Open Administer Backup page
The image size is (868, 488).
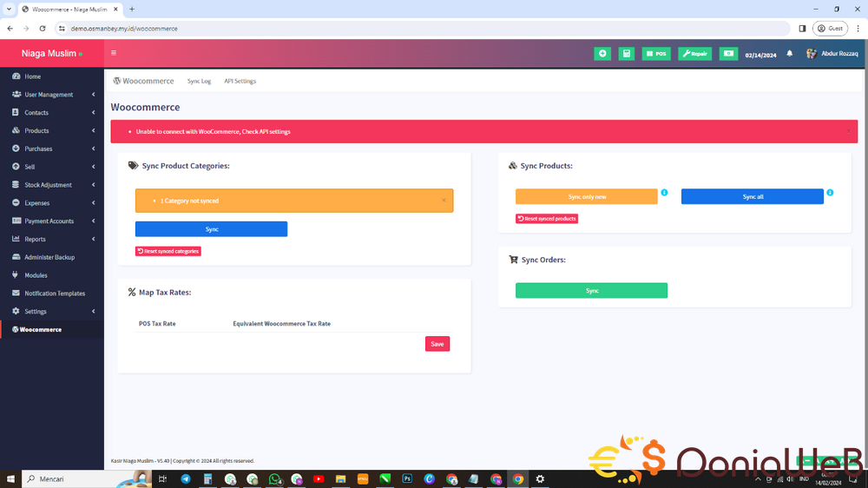[52, 258]
